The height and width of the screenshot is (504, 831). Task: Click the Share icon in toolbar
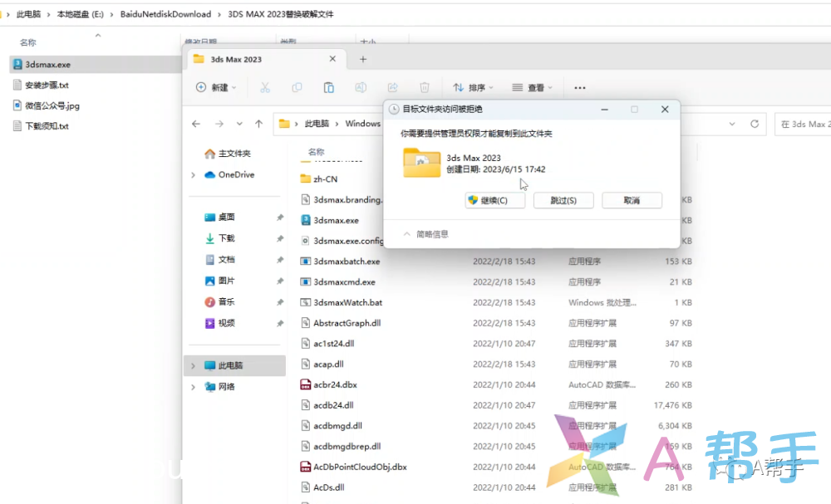(393, 87)
